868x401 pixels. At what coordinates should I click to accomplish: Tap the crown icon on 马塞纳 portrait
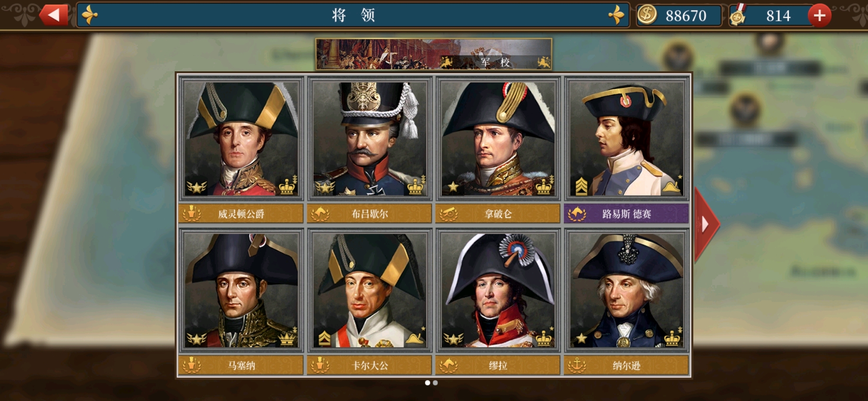pyautogui.click(x=287, y=338)
